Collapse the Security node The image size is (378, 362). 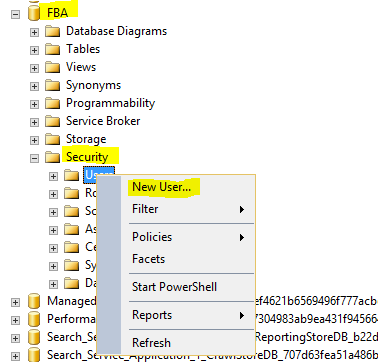(34, 158)
